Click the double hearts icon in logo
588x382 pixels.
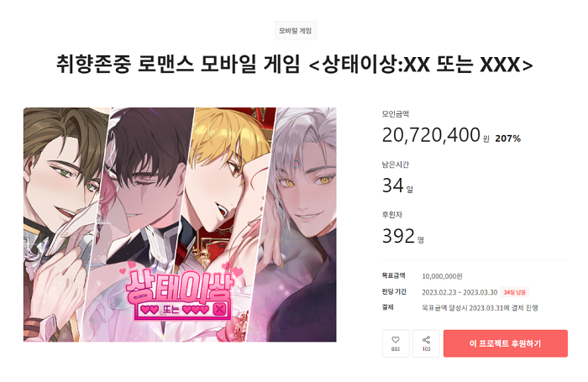click(150, 310)
